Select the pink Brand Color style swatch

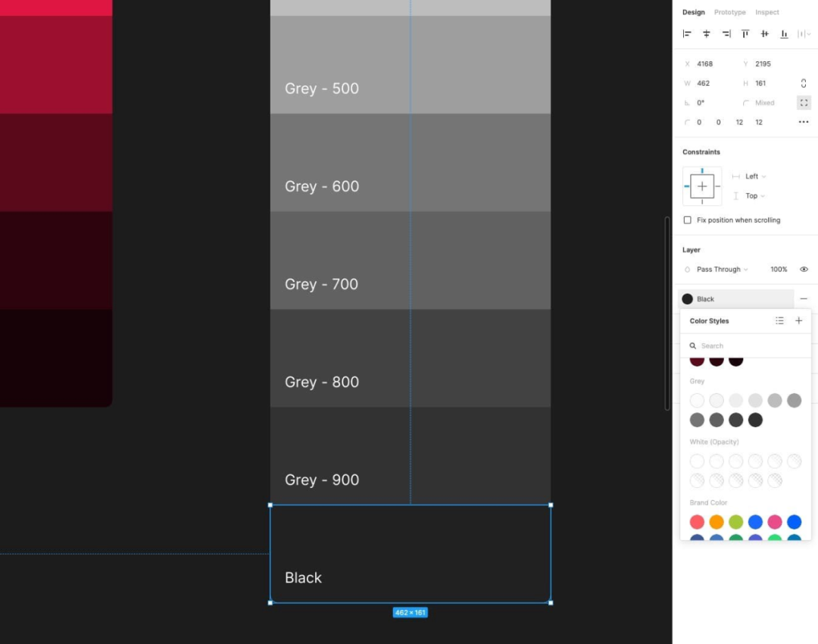pos(775,522)
